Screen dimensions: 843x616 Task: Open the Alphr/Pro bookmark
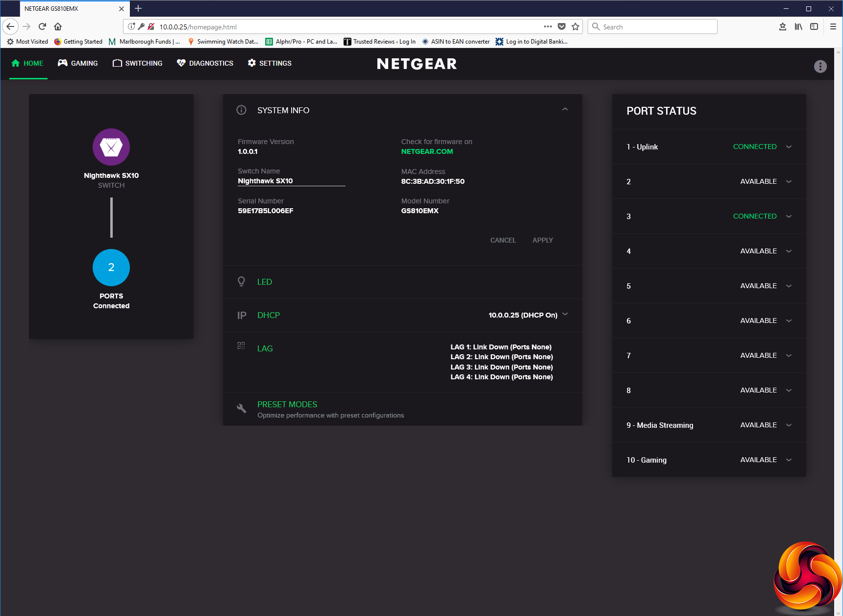tap(301, 42)
